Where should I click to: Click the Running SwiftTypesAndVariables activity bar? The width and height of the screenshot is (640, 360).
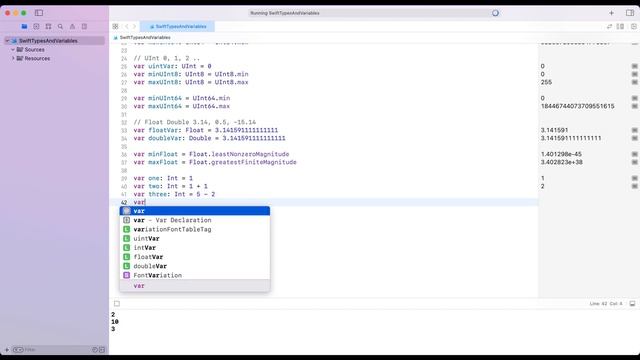click(x=373, y=13)
